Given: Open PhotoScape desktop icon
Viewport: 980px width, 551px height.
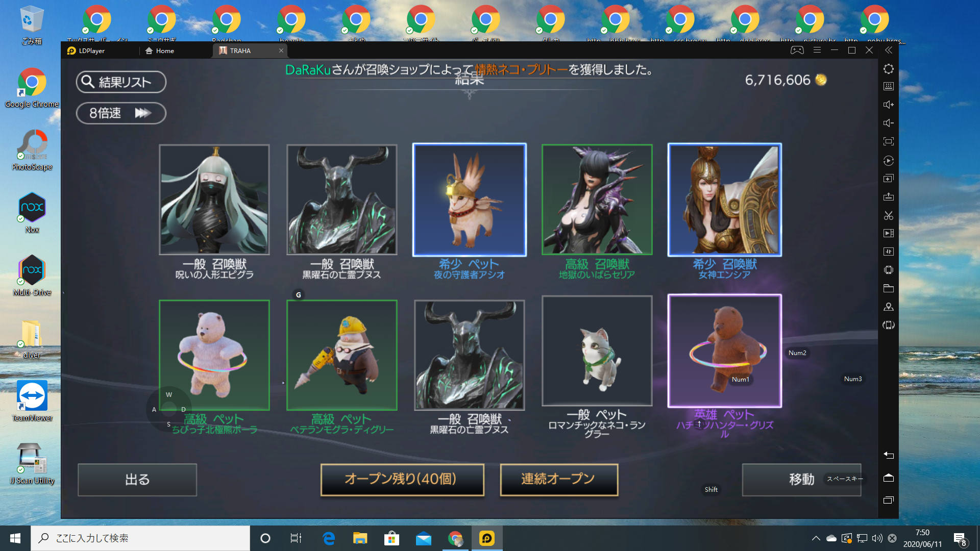Looking at the screenshot, I should coord(32,150).
